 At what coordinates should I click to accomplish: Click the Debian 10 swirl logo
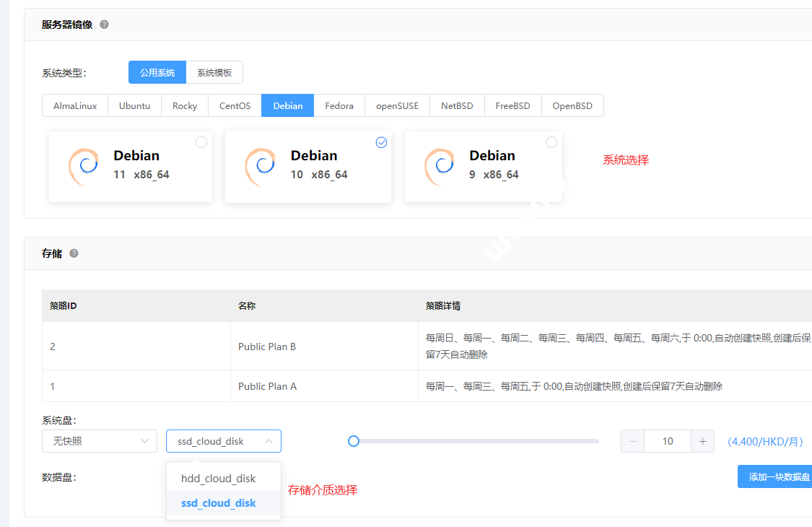coord(261,165)
